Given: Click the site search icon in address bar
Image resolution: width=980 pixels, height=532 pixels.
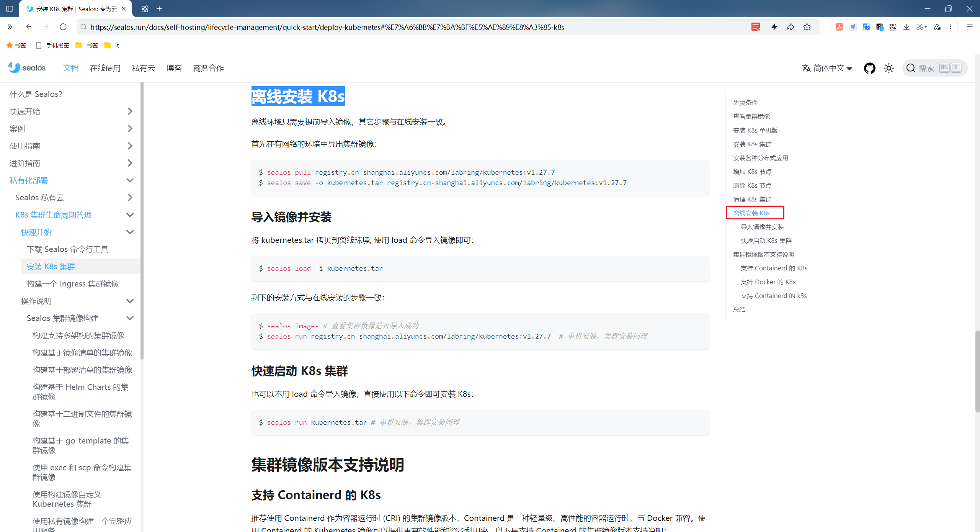Looking at the screenshot, I should 83,27.
